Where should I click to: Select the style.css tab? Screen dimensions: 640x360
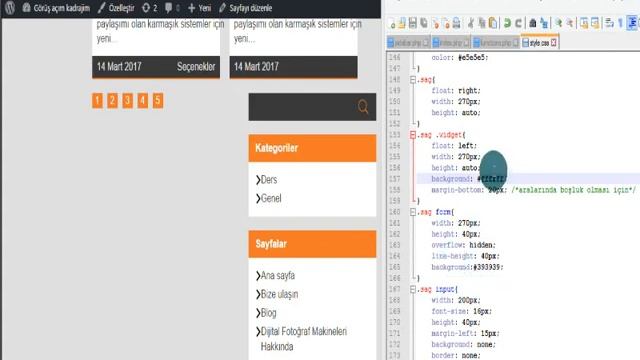(x=539, y=42)
